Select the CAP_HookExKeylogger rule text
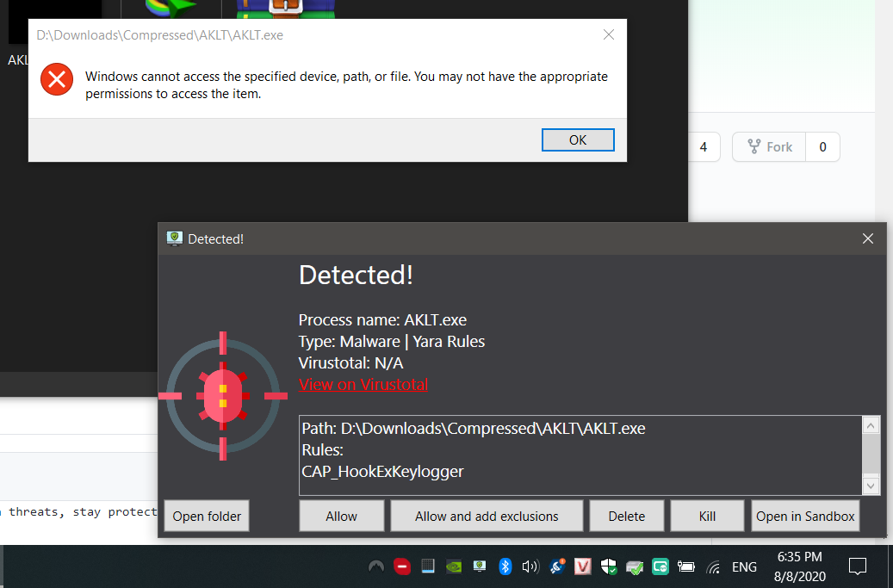The width and height of the screenshot is (893, 588). [382, 471]
